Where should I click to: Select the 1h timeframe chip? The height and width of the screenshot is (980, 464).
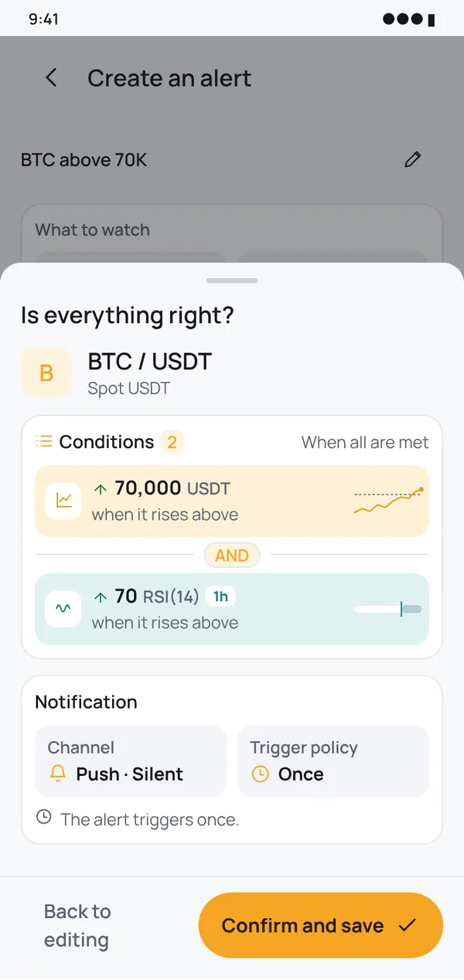[x=220, y=596]
